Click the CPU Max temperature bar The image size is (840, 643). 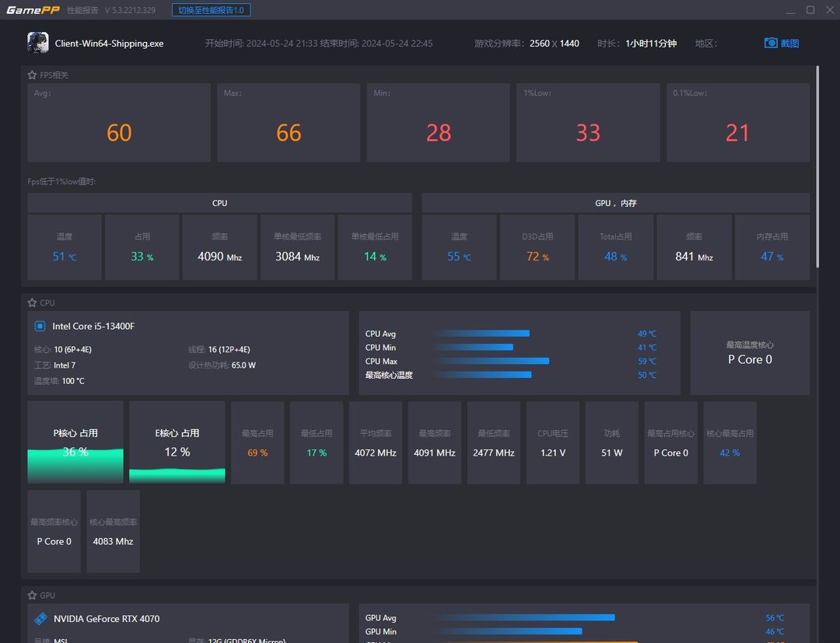point(493,361)
